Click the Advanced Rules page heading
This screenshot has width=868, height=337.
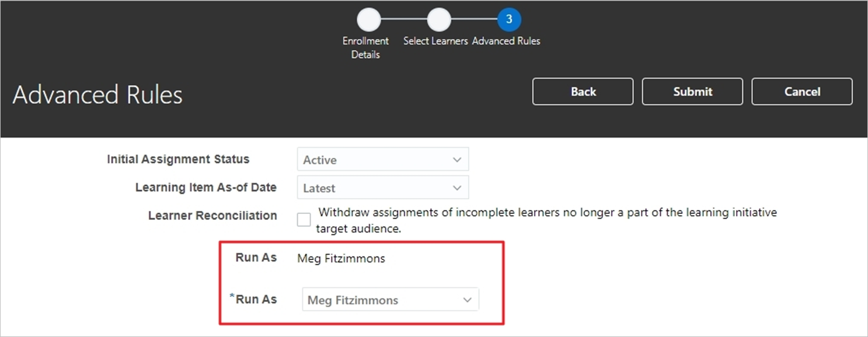tap(97, 94)
